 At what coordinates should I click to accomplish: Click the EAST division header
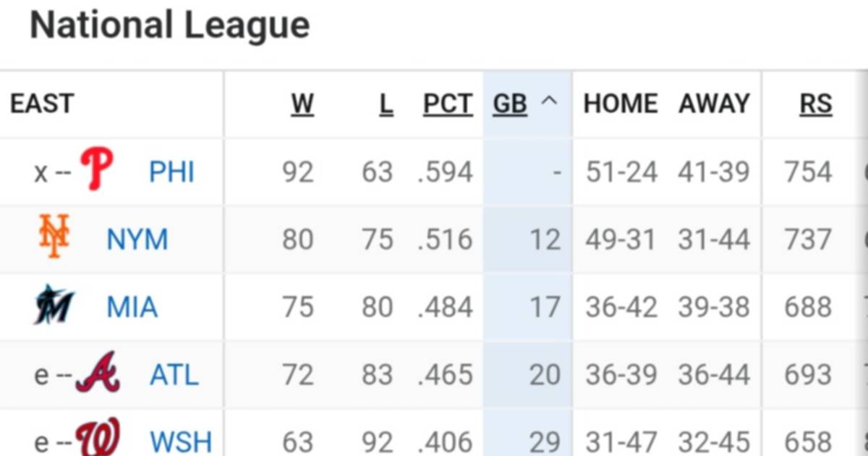41,104
